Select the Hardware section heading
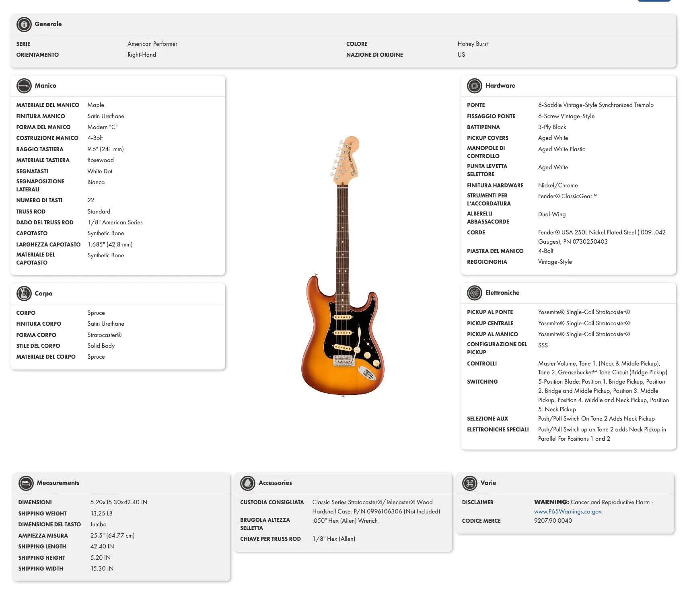Viewport: 687px width, 616px height. pyautogui.click(x=500, y=86)
